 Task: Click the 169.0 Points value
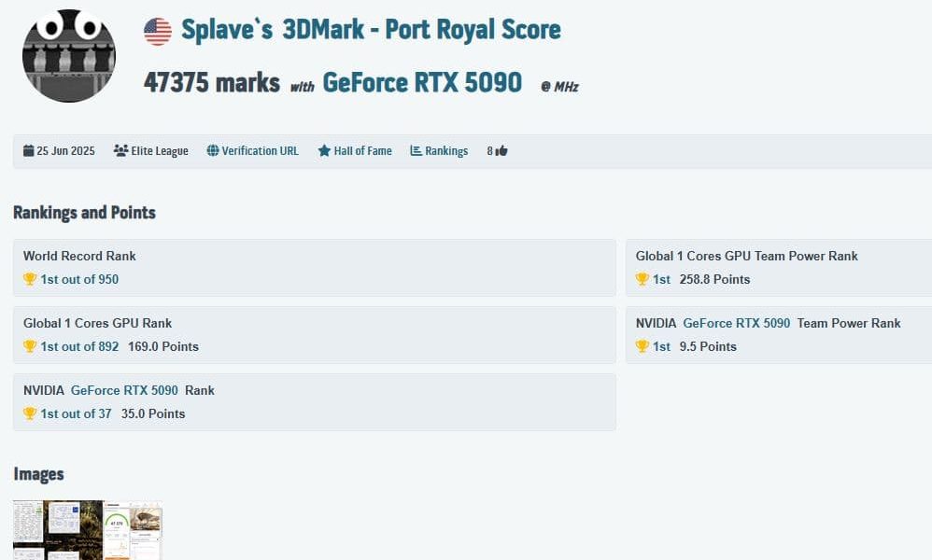(162, 346)
